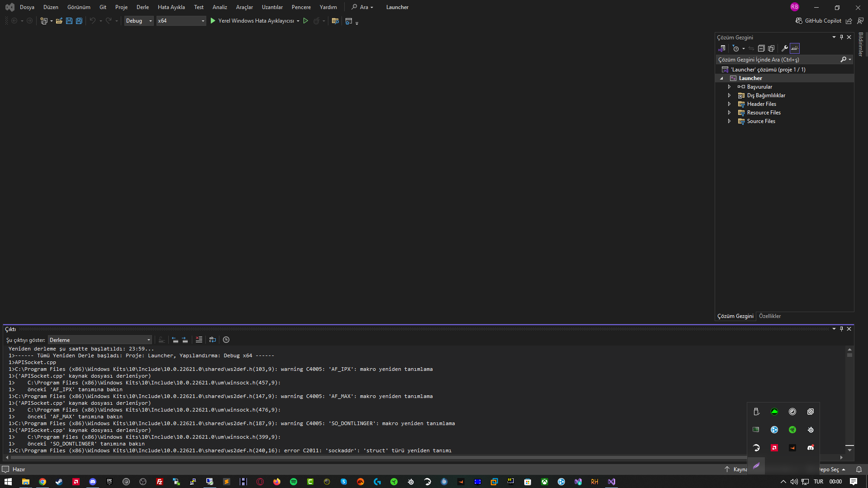Click the output vertical scrollbar thumb
Screen dimensions: 868x488
point(849,355)
